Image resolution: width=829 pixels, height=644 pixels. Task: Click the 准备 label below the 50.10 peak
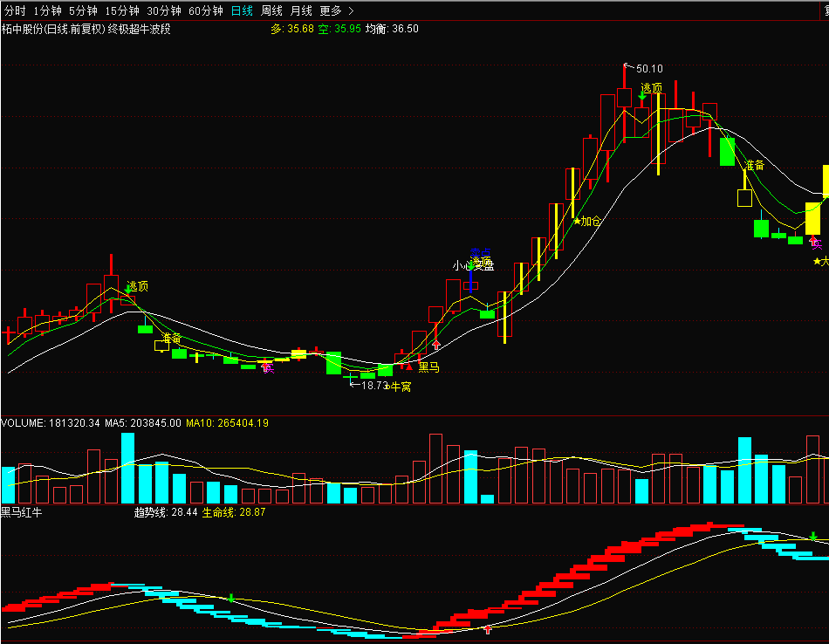point(755,165)
